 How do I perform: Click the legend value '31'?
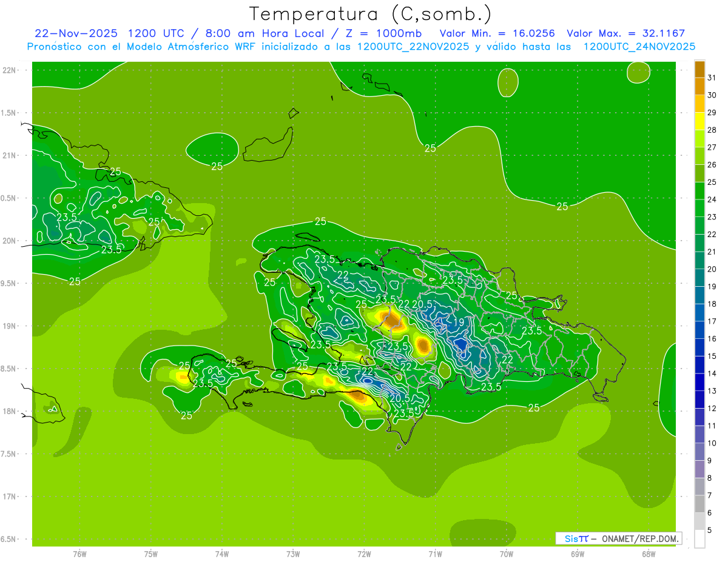click(x=712, y=78)
